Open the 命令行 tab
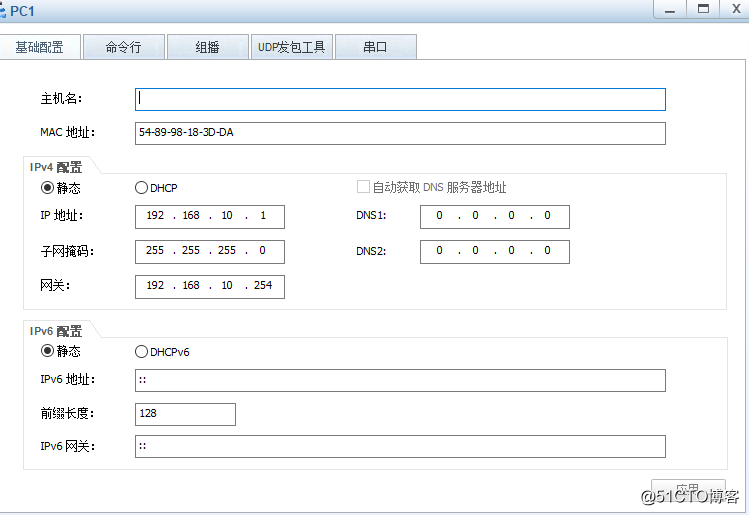The width and height of the screenshot is (749, 515). coord(124,47)
